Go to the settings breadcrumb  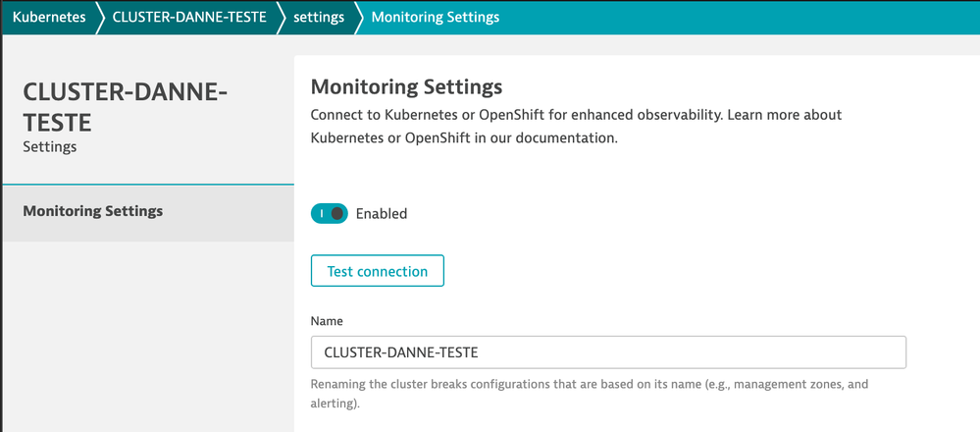click(x=319, y=18)
